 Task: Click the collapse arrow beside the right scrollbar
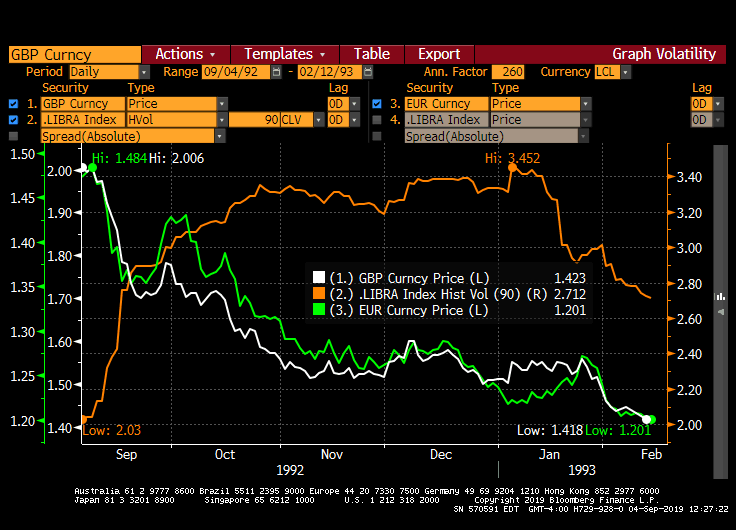[x=721, y=312]
